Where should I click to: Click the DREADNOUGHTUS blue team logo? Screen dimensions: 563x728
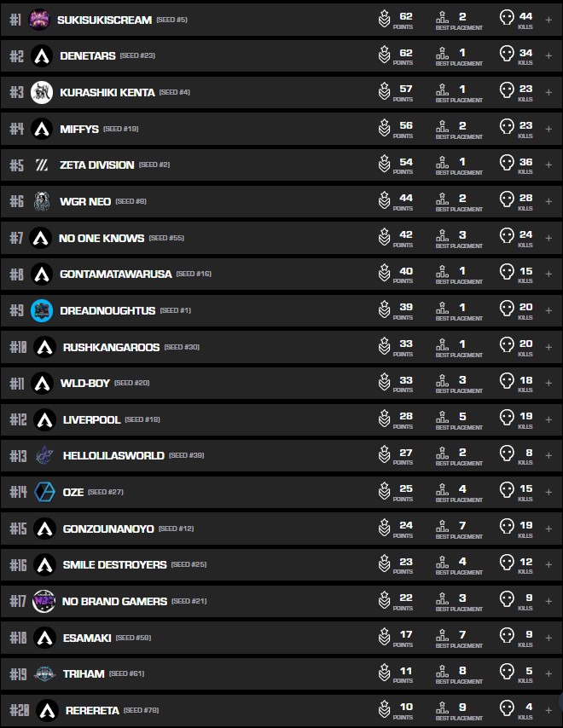pyautogui.click(x=42, y=310)
